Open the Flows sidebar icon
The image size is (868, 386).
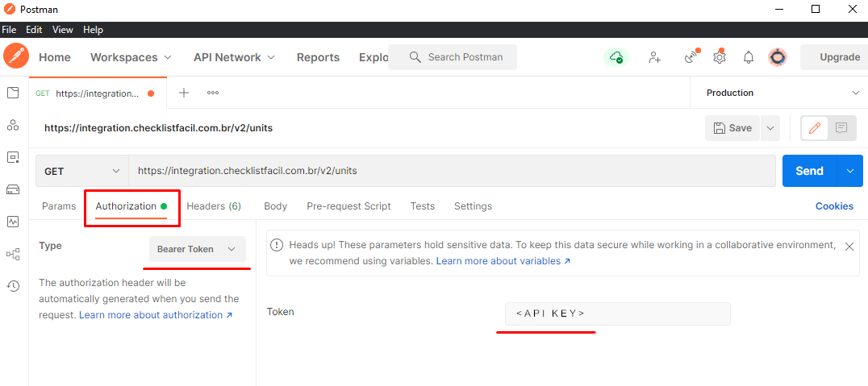pyautogui.click(x=13, y=254)
